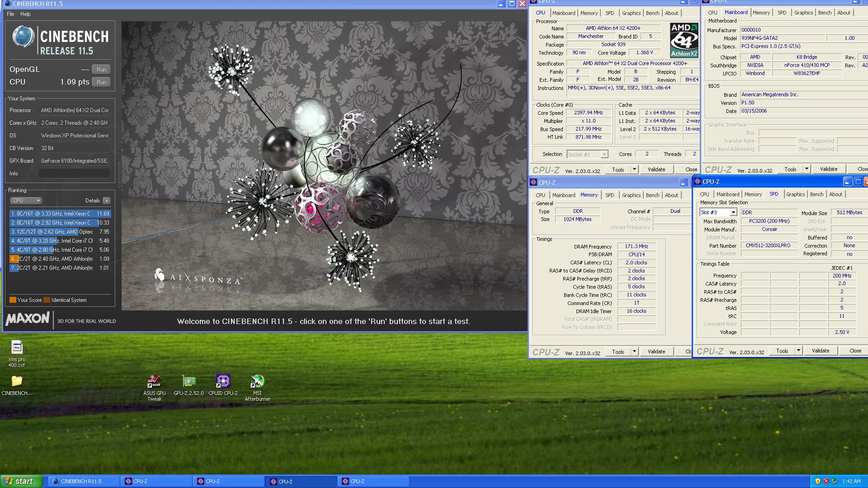Screen dimensions: 868x488
Task: Click Validate in the SPD window
Action: point(821,351)
